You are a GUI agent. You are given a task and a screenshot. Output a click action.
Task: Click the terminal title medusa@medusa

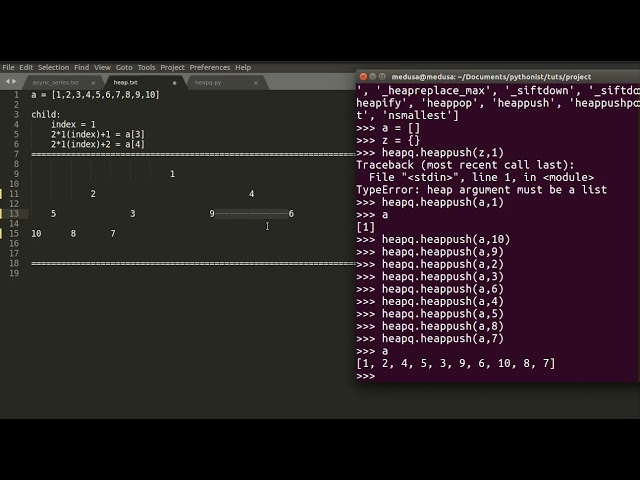tap(491, 77)
